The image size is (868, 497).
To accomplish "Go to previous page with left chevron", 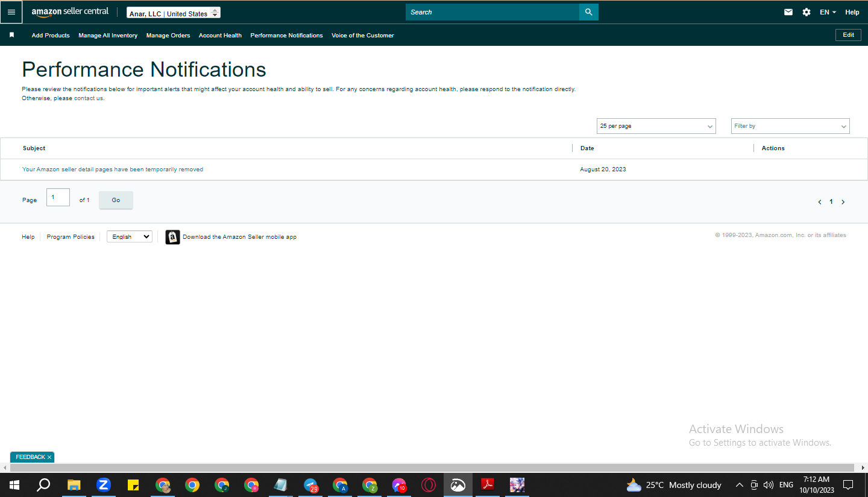I will [820, 202].
